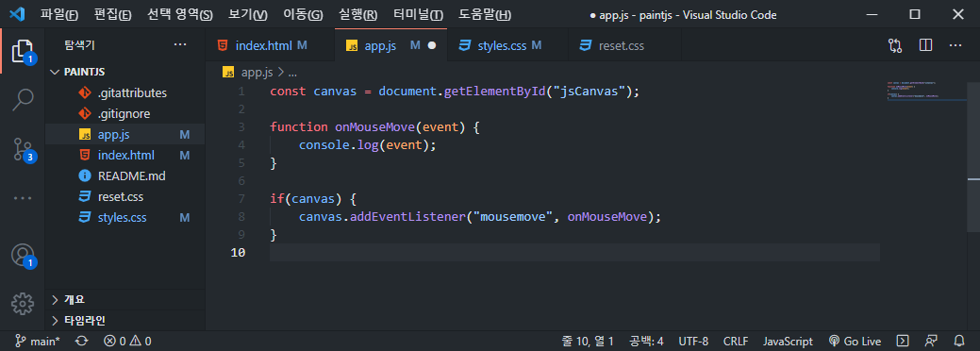The image size is (980, 351).
Task: Click the 탐색기 panel title
Action: [x=79, y=45]
